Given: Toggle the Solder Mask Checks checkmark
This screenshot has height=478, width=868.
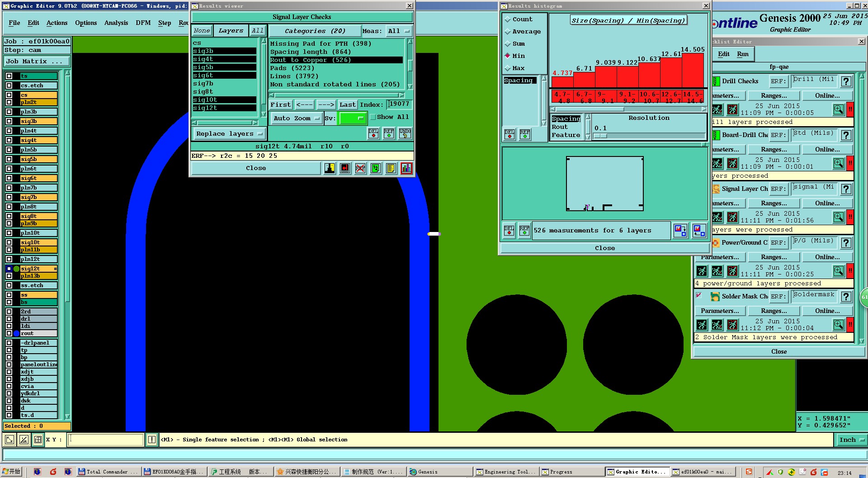Looking at the screenshot, I should [699, 296].
